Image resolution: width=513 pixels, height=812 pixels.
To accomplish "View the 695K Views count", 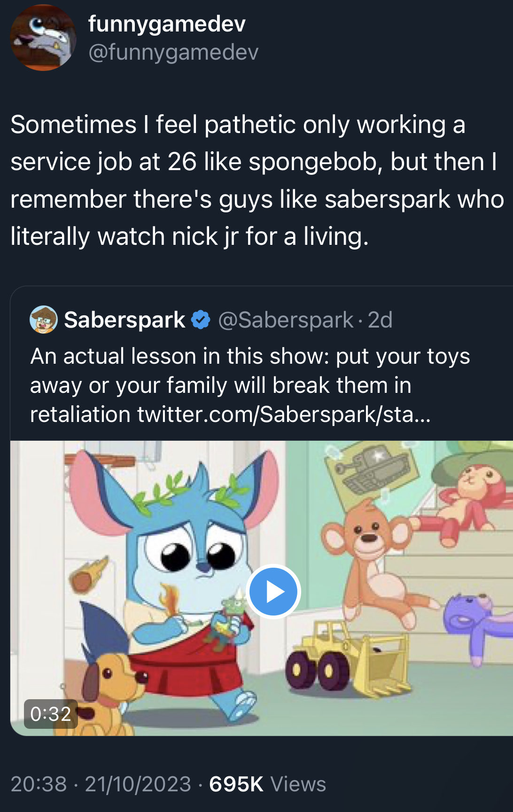I will [267, 784].
